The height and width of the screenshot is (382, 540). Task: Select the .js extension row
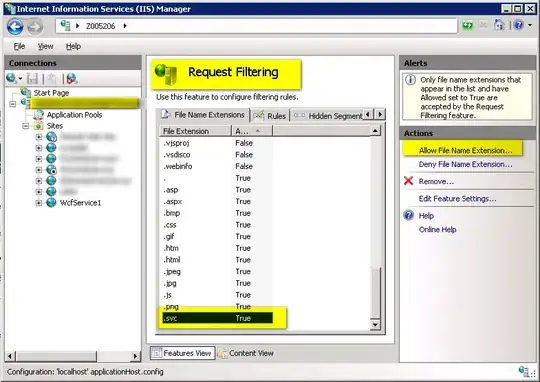coord(217,295)
